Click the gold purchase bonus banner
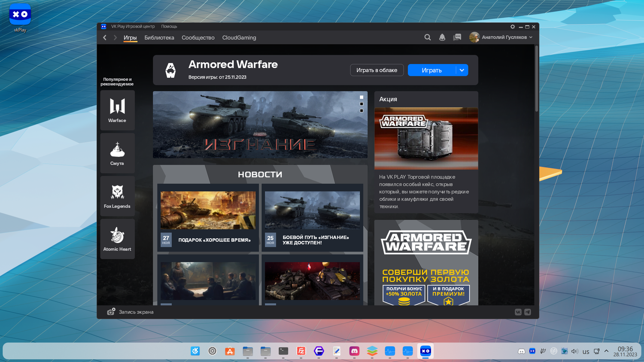 (x=426, y=263)
